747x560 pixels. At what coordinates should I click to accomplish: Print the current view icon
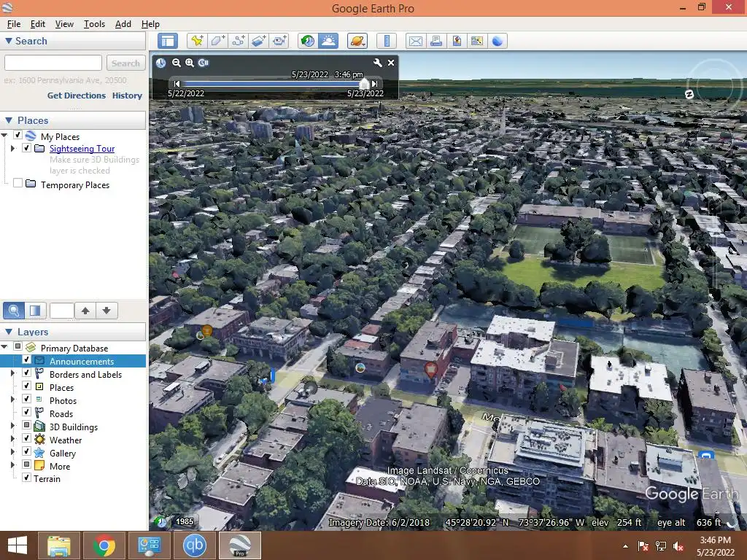pos(436,41)
